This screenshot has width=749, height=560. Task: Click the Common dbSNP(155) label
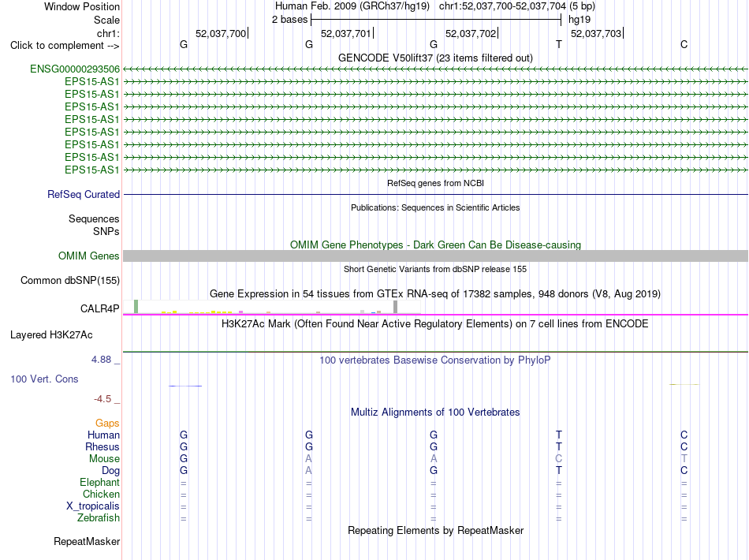(69, 281)
